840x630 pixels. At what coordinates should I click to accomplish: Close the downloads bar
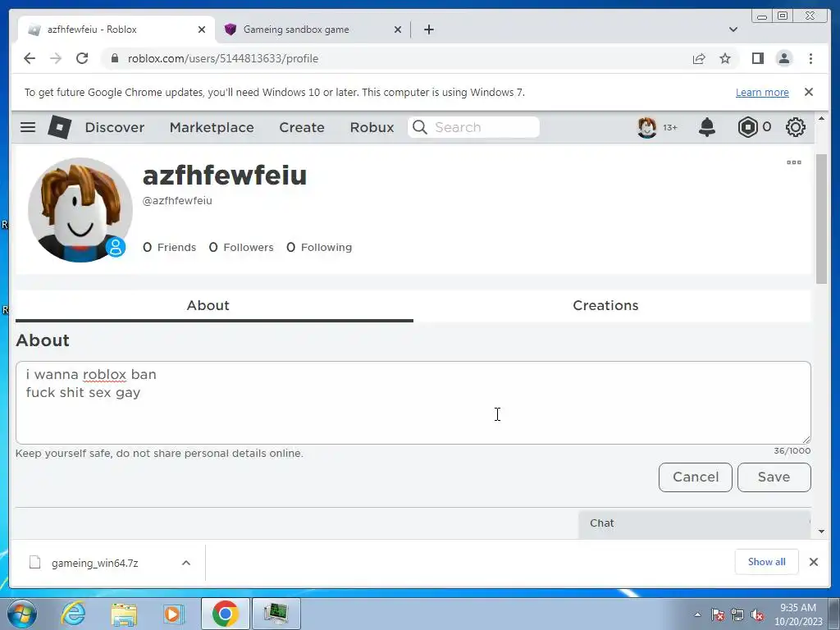[x=813, y=561]
